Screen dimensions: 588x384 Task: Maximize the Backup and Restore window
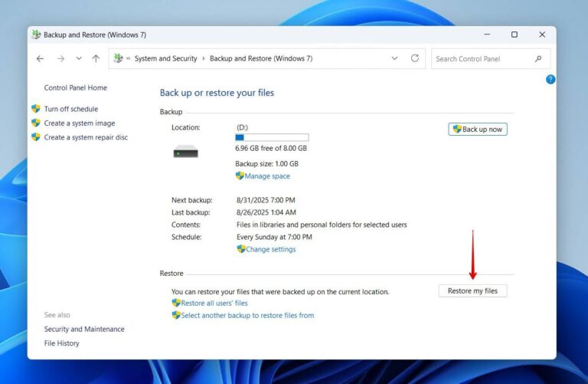(x=514, y=34)
